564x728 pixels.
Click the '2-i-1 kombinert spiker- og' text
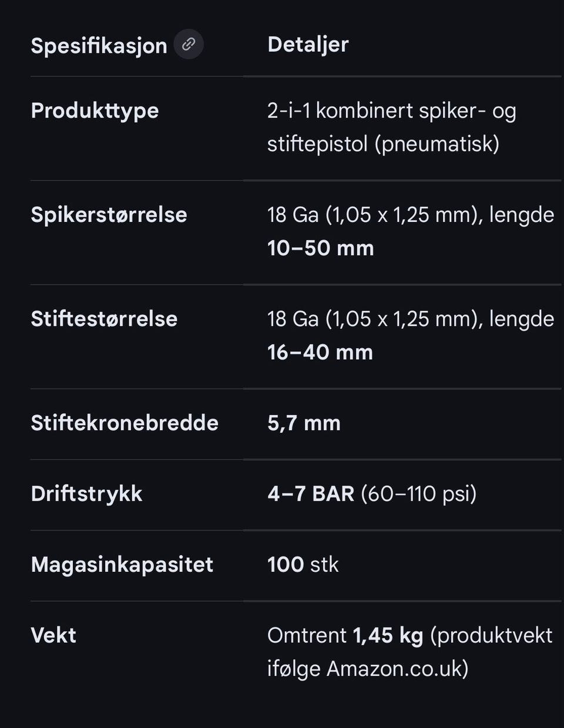391,110
